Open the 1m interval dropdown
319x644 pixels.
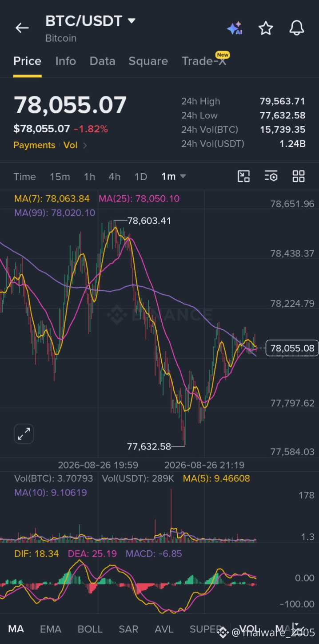[x=173, y=177]
